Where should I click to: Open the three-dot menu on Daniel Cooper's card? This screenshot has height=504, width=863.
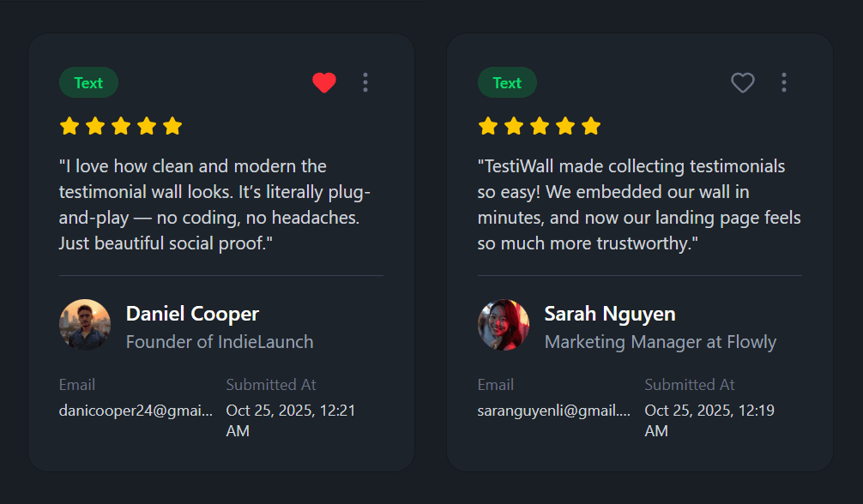click(365, 82)
